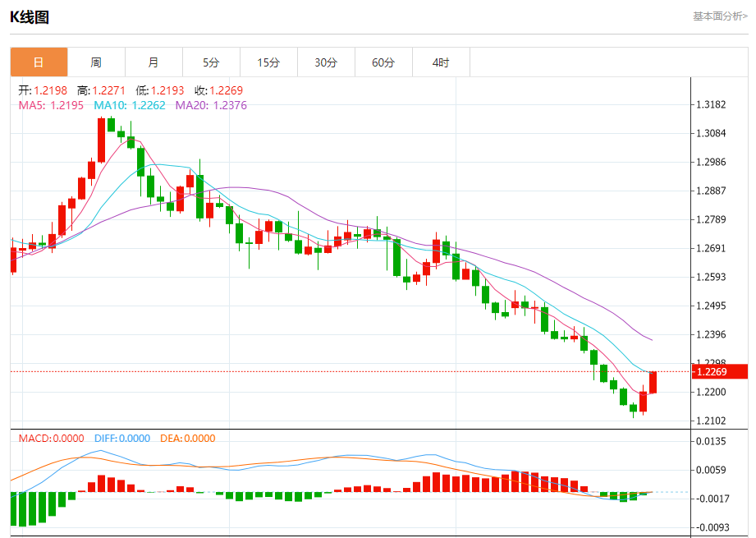Switch to the 周 weekly tab
The height and width of the screenshot is (538, 756).
tap(96, 62)
